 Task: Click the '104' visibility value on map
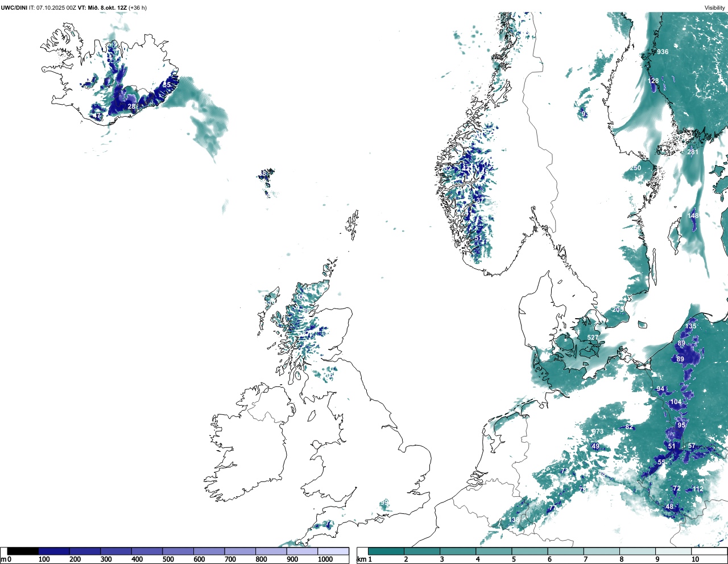tap(676, 402)
